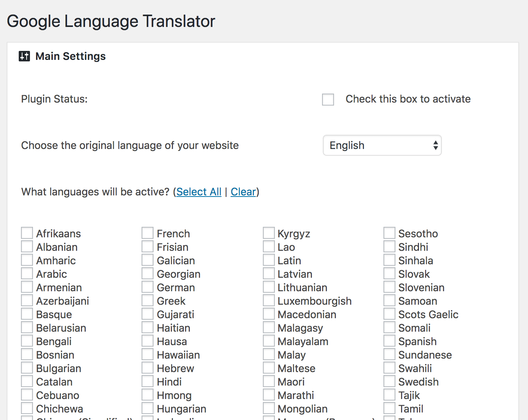Tick the Catalan checkbox
The image size is (528, 420).
point(27,381)
